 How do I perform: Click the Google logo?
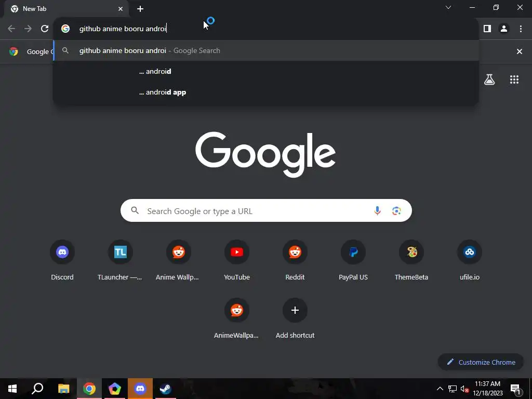click(x=265, y=155)
